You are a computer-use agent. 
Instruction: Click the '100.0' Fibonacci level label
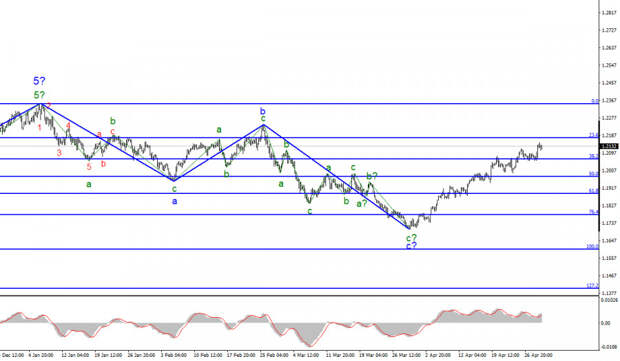593,247
